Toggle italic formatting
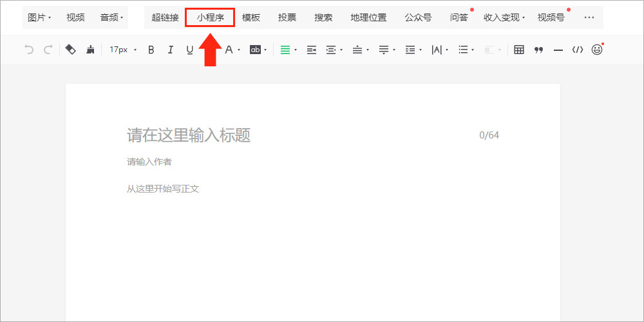644x322 pixels. 171,50
